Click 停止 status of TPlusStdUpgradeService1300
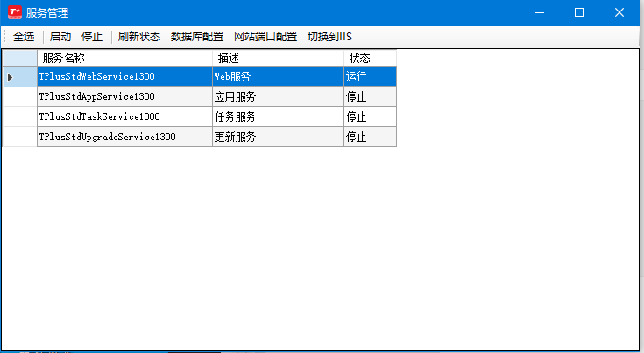This screenshot has height=353, width=644. point(370,137)
